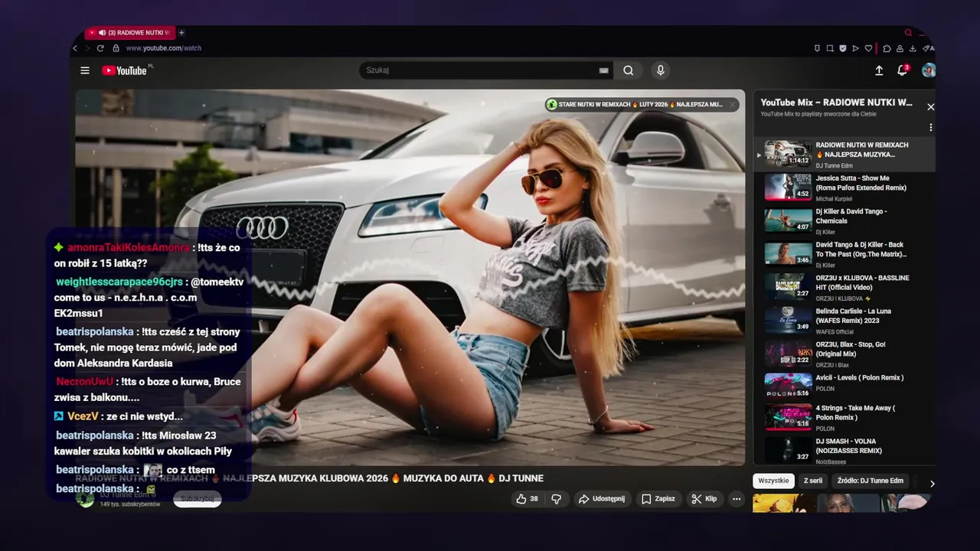Play DJ SMASH - VOLNA NoizBasses Remix
This screenshot has height=551, width=980.
tap(844, 450)
